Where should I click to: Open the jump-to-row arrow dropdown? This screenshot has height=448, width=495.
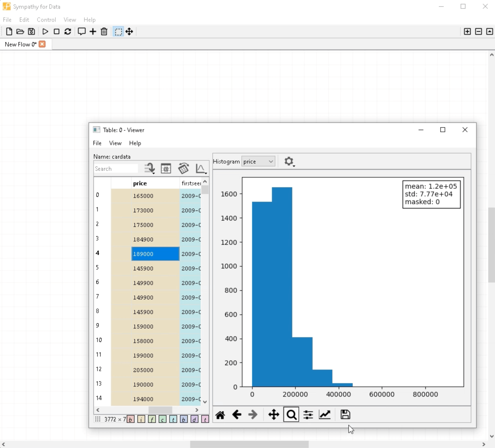pos(150,169)
